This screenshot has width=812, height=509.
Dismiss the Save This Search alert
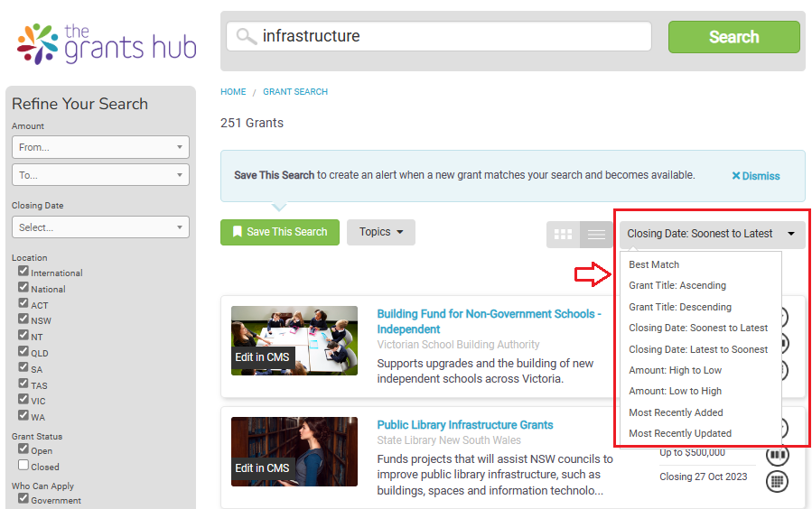755,176
